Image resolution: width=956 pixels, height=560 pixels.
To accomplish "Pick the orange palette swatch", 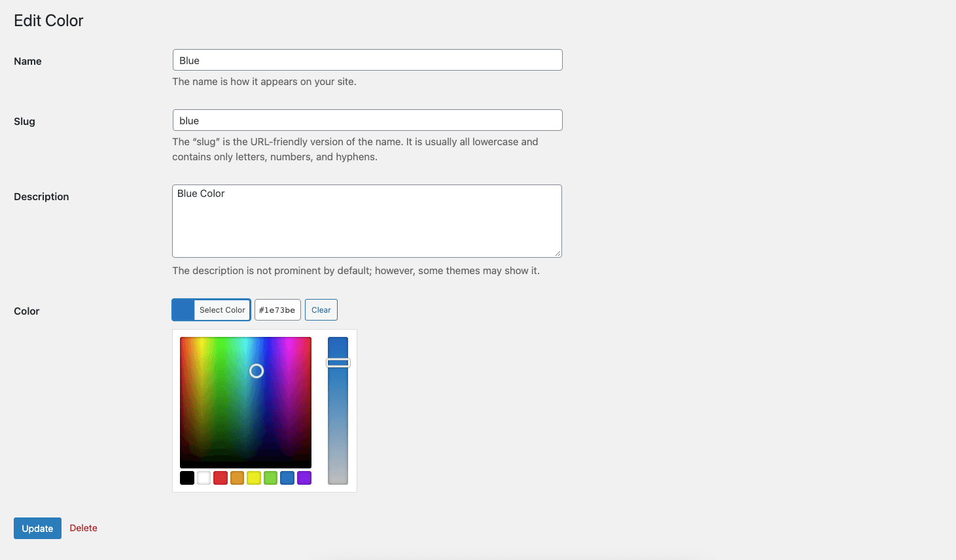I will (238, 478).
